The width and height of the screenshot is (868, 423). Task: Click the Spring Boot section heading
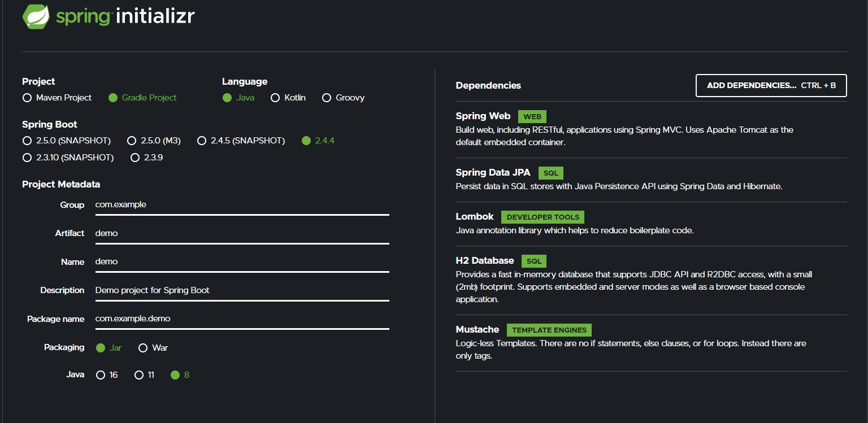pos(50,125)
